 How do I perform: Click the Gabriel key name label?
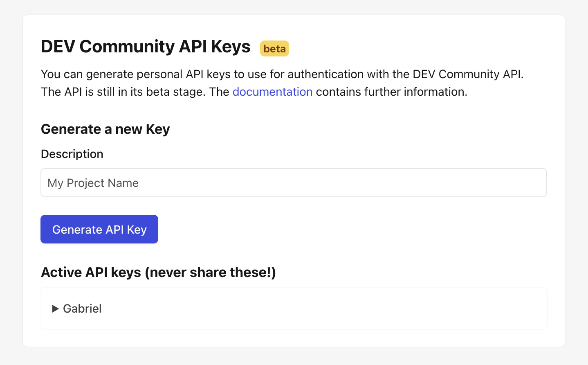pos(82,309)
